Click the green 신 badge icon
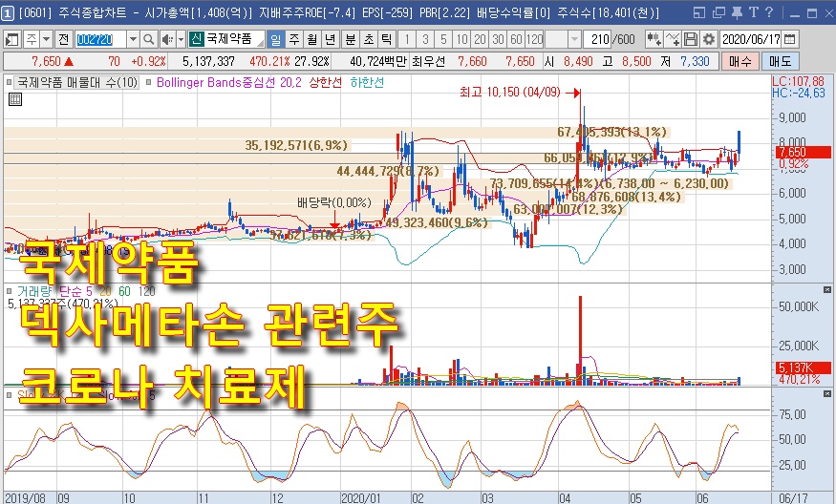The image size is (836, 504). pos(196,39)
